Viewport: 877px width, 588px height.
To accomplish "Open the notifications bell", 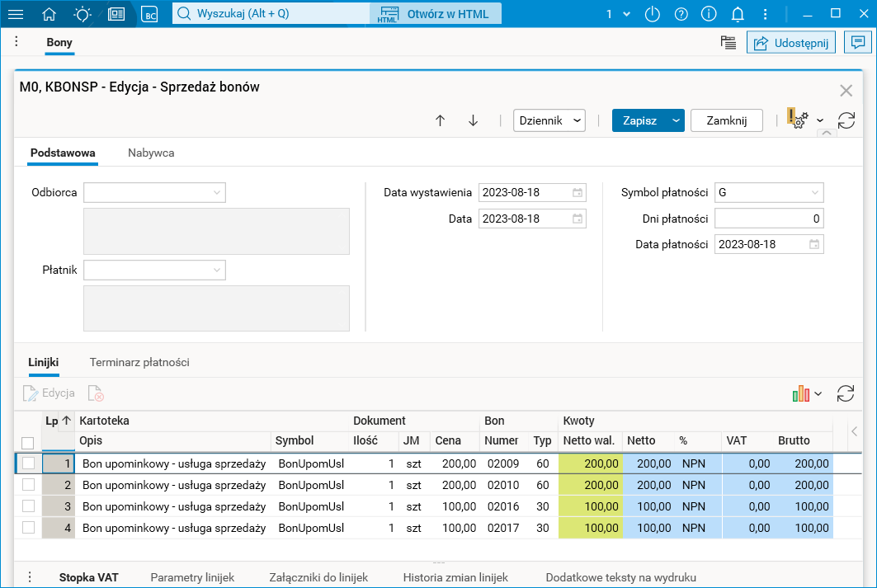I will [738, 14].
